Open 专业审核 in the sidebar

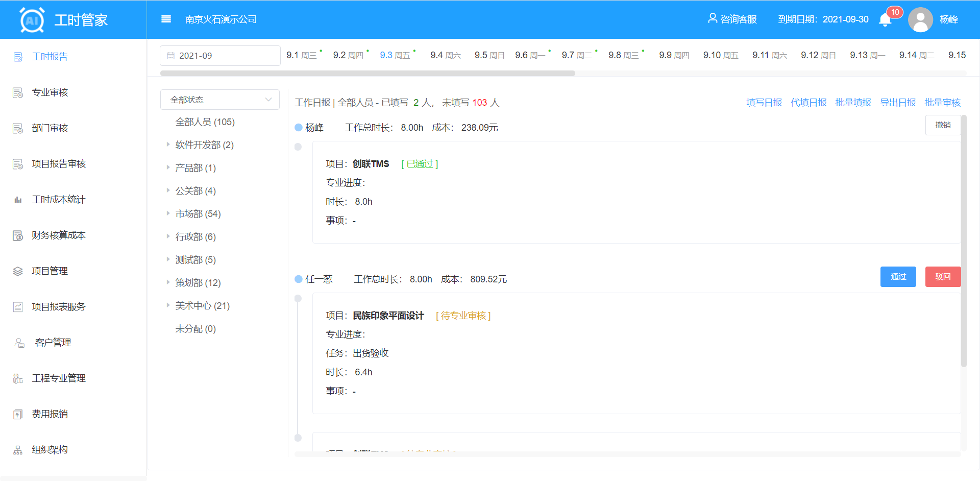(50, 92)
